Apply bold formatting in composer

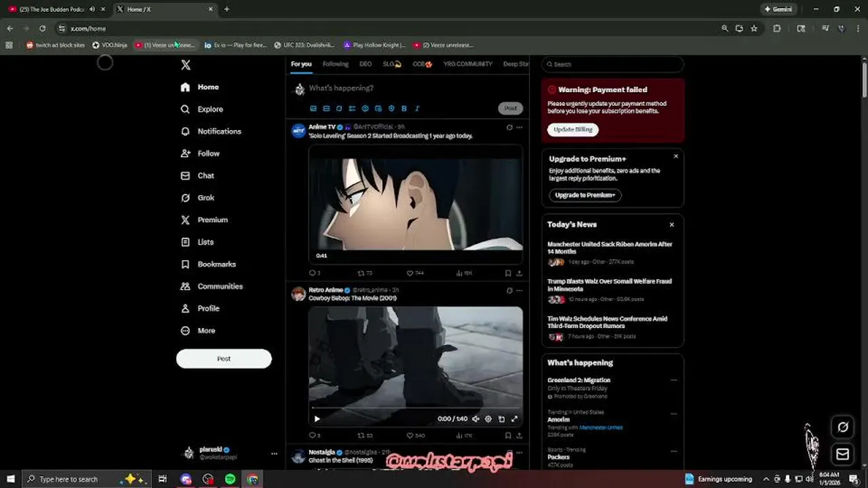tap(404, 108)
